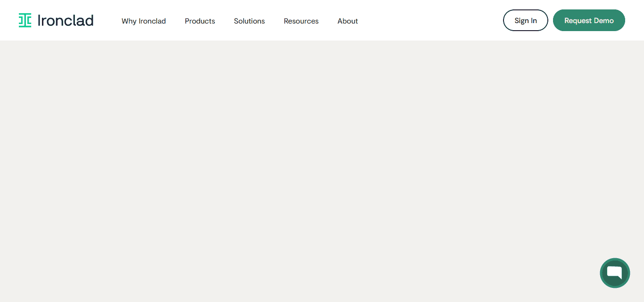644x302 pixels.
Task: Open the Products menu
Action: pyautogui.click(x=200, y=21)
